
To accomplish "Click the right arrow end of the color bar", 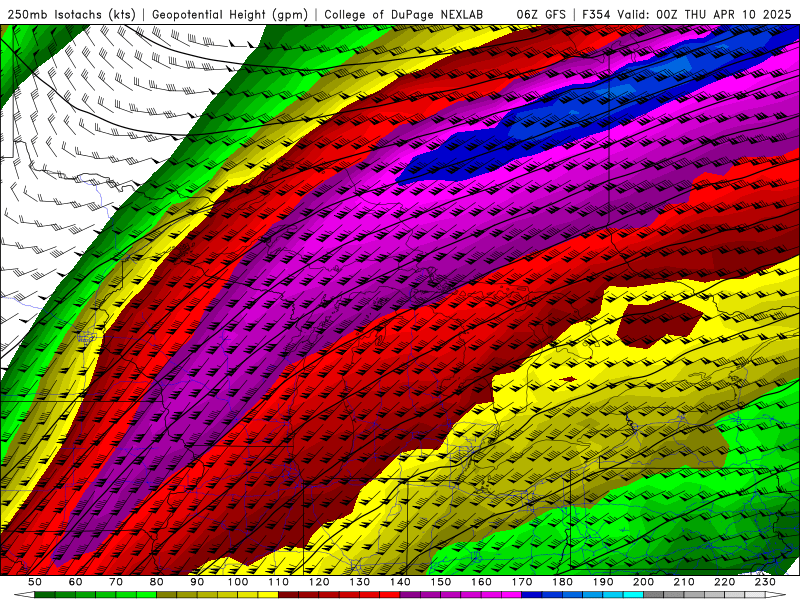I will [776, 594].
